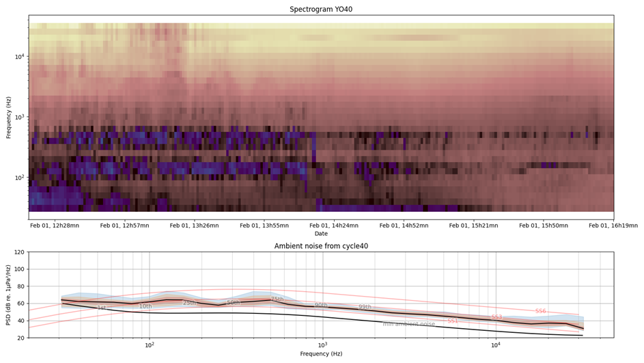
Task: Select the 'Feb 01, 14h24mn' date tick
Action: pyautogui.click(x=334, y=225)
